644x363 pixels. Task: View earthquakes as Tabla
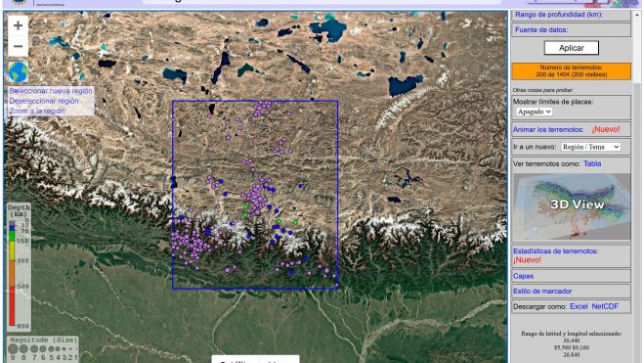pos(592,163)
